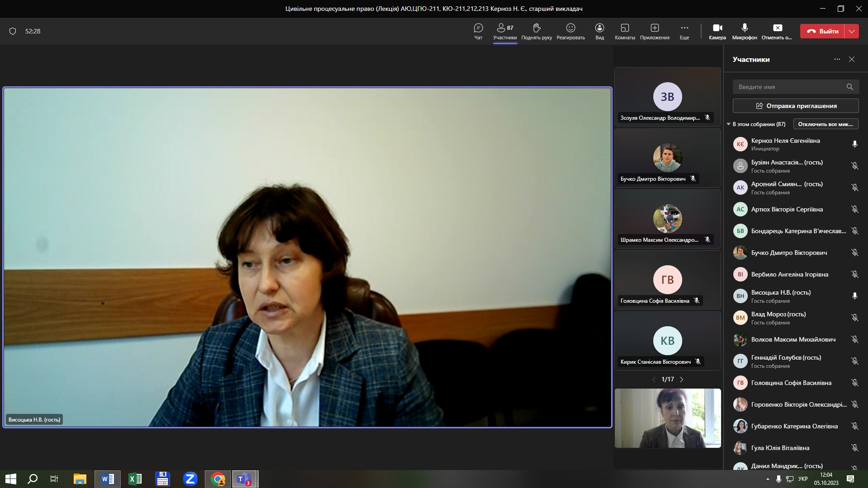
Task: Toggle the Participants panel button
Action: 505,31
